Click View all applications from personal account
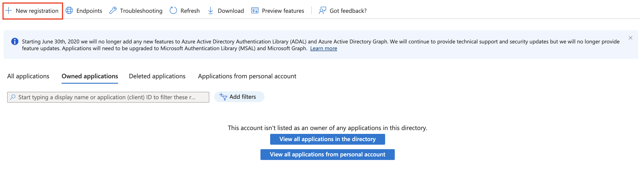This screenshot has height=171, width=644. coord(327,155)
